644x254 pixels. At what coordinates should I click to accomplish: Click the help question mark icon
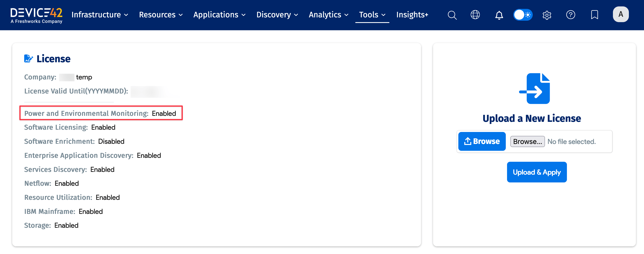tap(570, 15)
